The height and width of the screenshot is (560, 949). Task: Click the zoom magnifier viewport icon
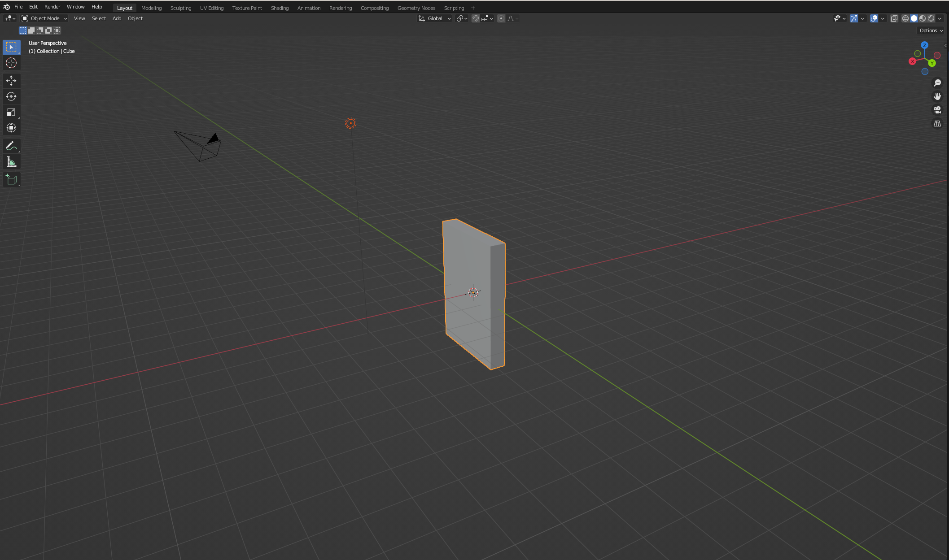tap(937, 83)
